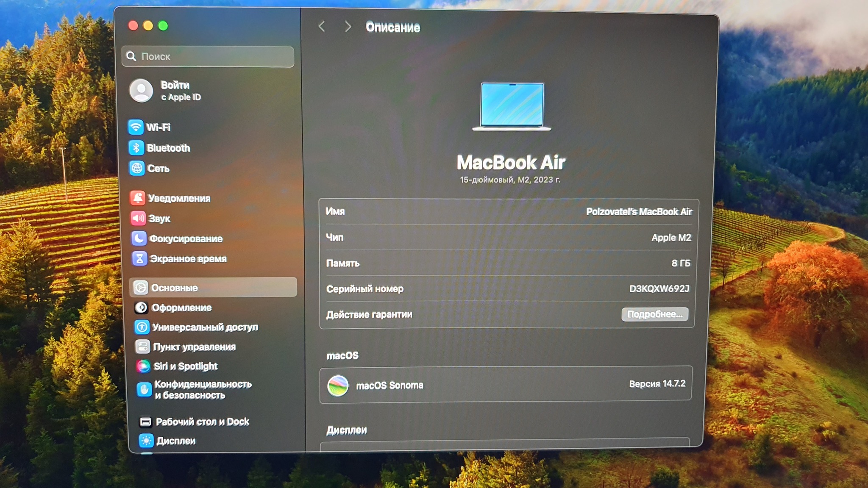Select the Accessibility sidebar item
Screen dimensions: 868x488
click(x=204, y=327)
